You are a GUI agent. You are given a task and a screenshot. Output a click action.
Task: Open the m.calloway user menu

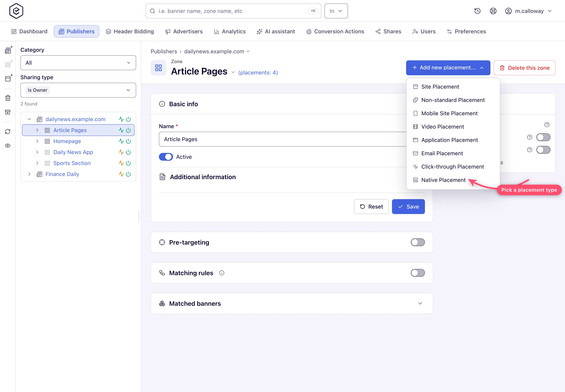click(x=528, y=11)
